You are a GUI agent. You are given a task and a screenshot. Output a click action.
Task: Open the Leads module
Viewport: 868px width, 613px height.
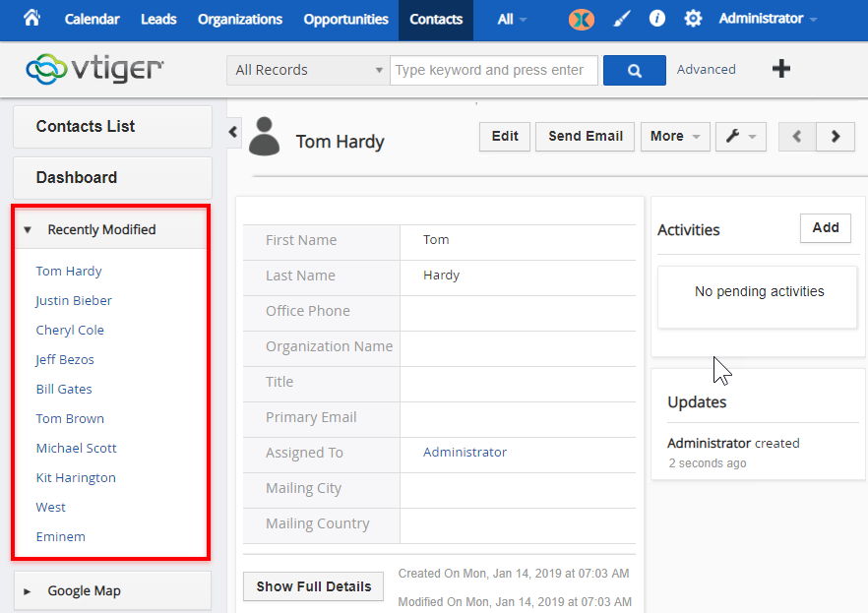158,20
